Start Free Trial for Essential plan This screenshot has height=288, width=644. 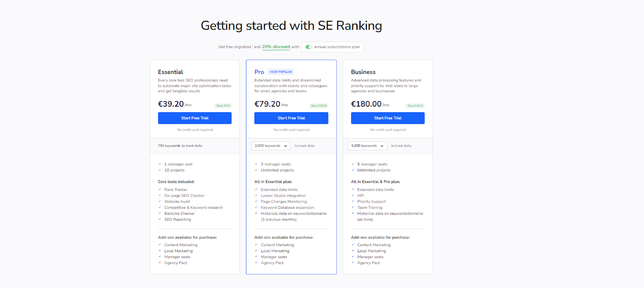(195, 118)
